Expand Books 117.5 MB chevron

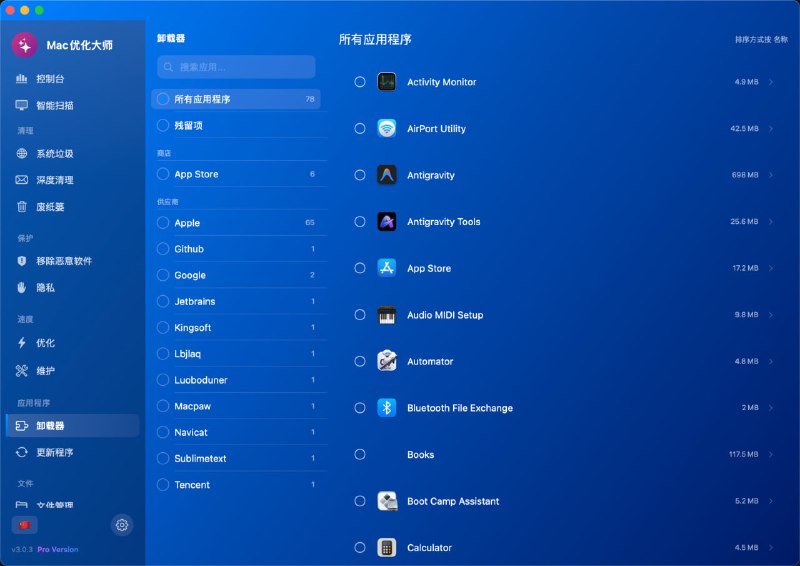pyautogui.click(x=771, y=454)
